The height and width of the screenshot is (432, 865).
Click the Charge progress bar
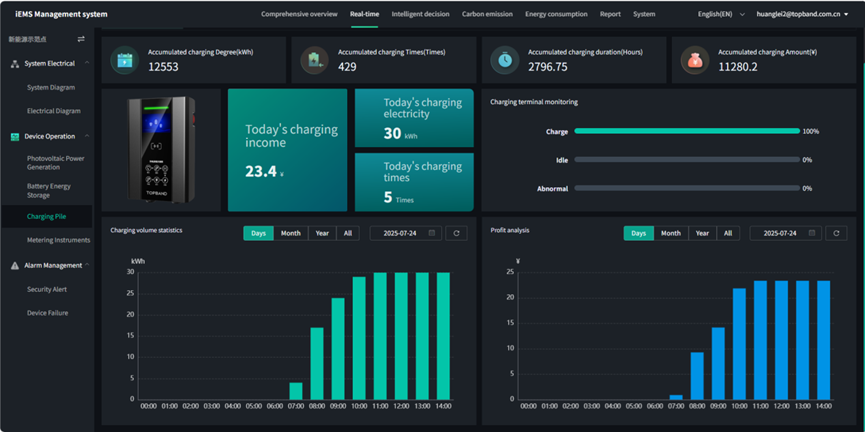(x=687, y=131)
